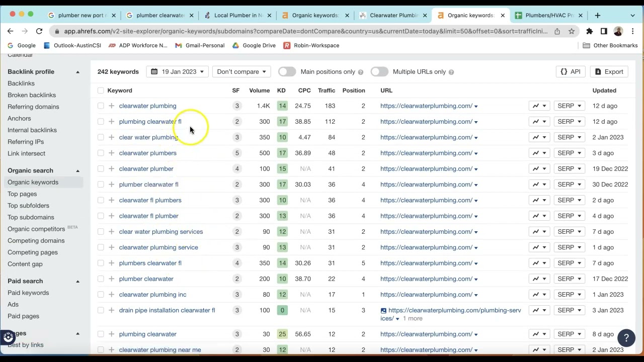Open position history chart for clearwater plumbing
The width and height of the screenshot is (644, 362).
pyautogui.click(x=539, y=106)
